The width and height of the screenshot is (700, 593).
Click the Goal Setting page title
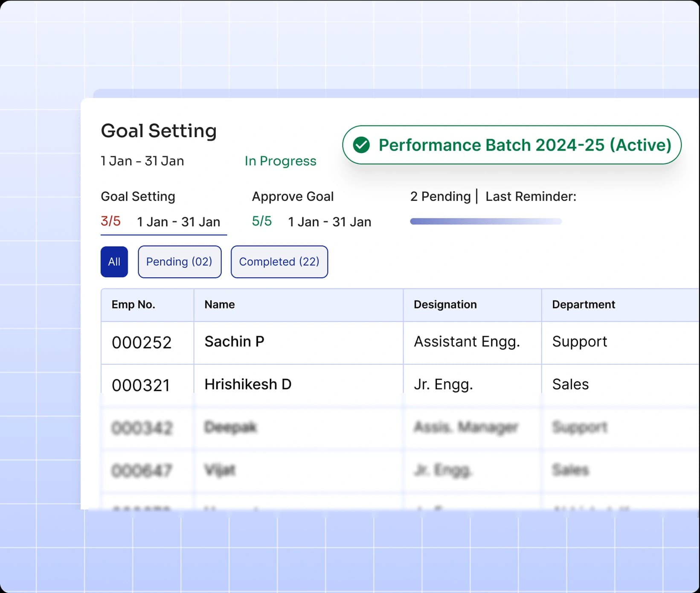click(x=158, y=131)
